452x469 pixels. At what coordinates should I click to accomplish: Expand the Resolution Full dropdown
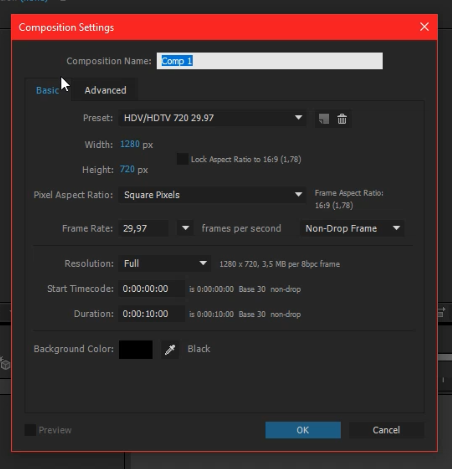point(164,264)
